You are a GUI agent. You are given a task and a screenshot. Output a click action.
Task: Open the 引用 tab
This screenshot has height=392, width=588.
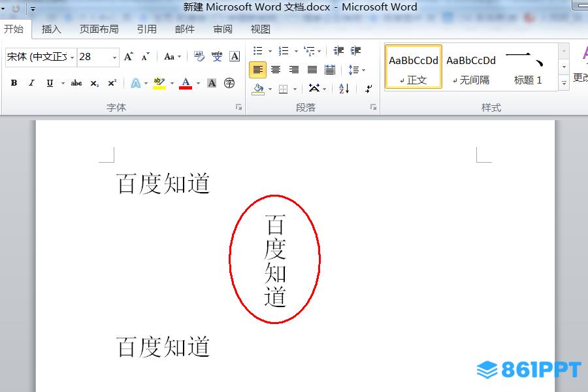(x=146, y=29)
